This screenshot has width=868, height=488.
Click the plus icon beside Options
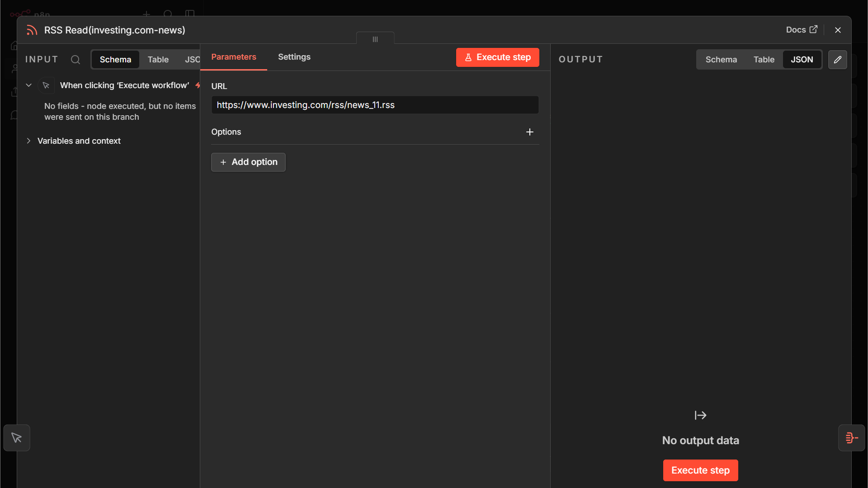pyautogui.click(x=530, y=132)
